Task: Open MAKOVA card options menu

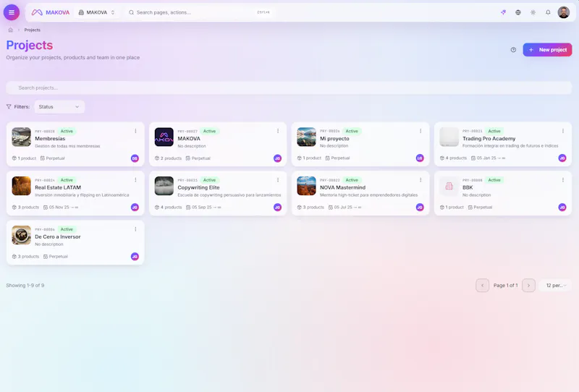Action: (x=278, y=131)
